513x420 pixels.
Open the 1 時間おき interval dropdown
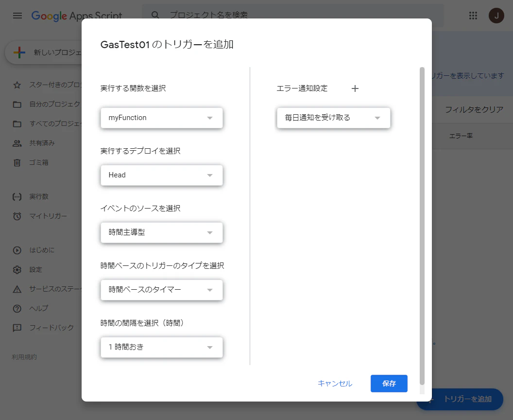pos(162,347)
